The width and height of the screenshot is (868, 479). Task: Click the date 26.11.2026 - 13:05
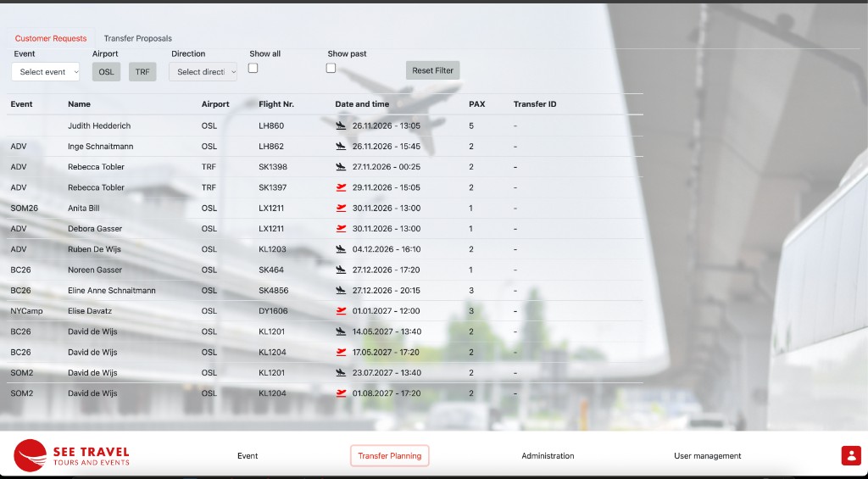pos(387,125)
